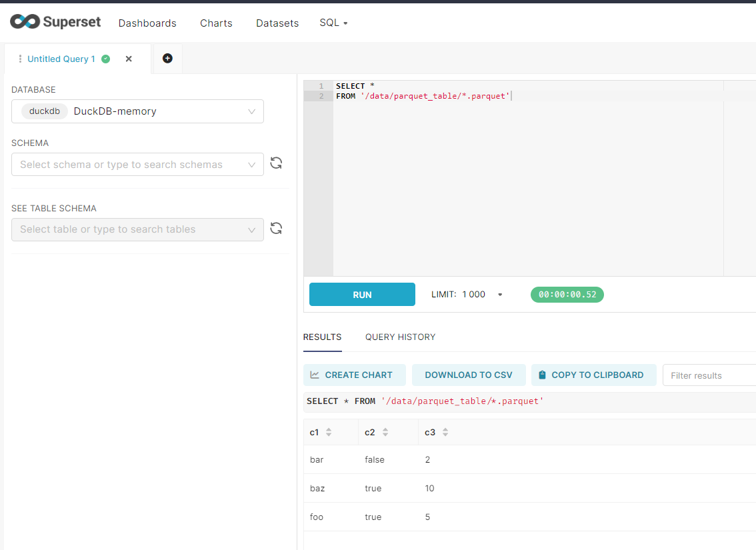The image size is (756, 550).
Task: Navigate to the Dashboards menu item
Action: click(x=147, y=23)
